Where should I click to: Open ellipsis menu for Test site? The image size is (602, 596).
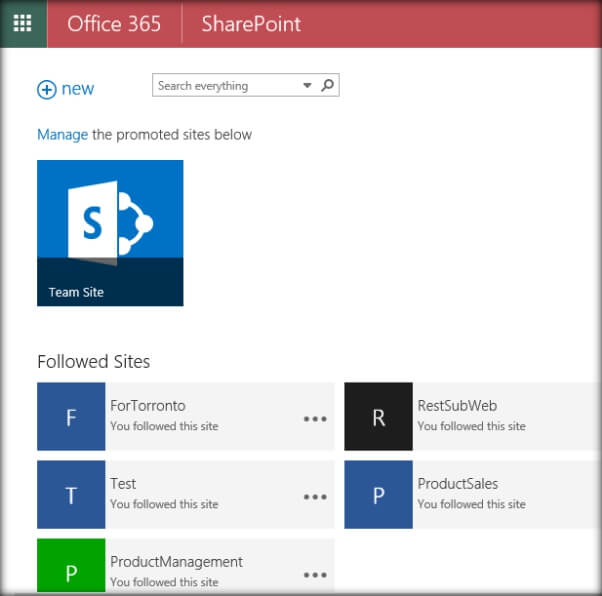tap(315, 497)
